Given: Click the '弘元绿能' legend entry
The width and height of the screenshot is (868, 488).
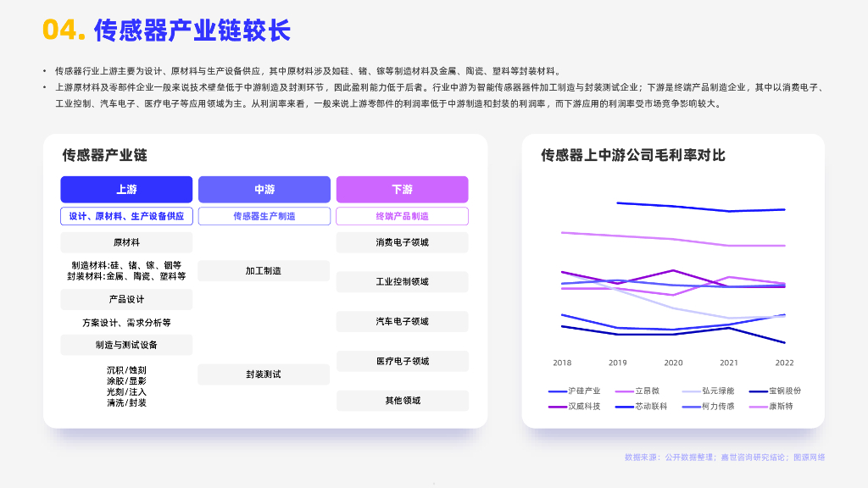Looking at the screenshot, I should (709, 391).
